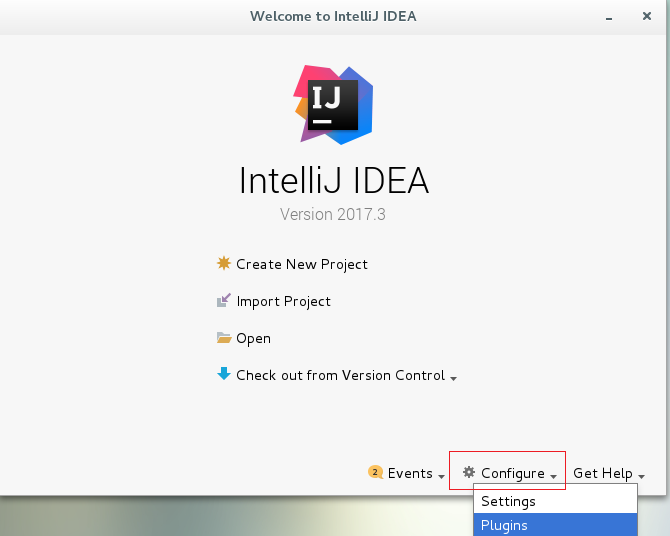Click the Events notification badge icon
Viewport: 670px width, 536px height.
375,472
